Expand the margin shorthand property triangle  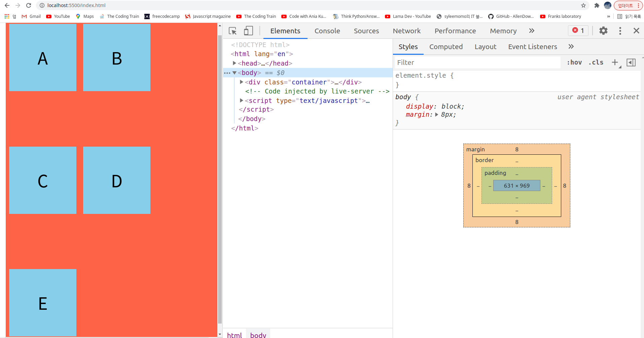click(x=436, y=115)
